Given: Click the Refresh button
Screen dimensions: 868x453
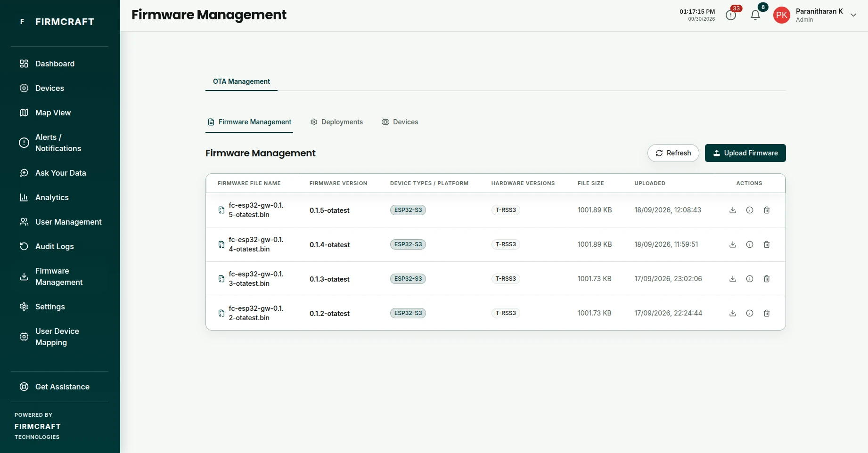Looking at the screenshot, I should tap(673, 153).
